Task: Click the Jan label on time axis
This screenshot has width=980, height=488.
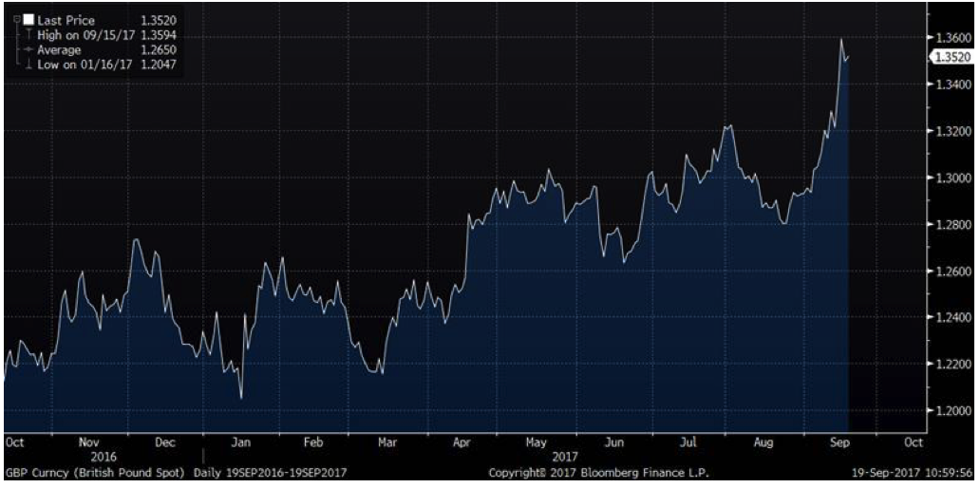Action: (x=241, y=442)
